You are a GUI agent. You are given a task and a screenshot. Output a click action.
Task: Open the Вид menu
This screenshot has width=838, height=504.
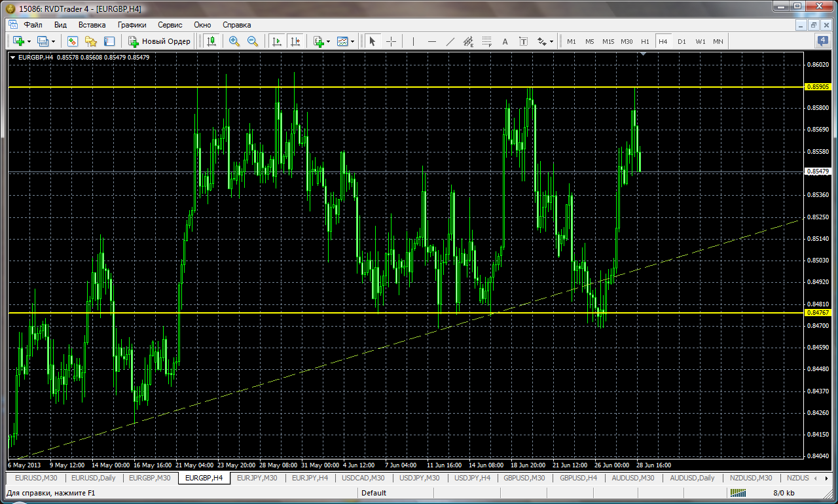(x=60, y=25)
